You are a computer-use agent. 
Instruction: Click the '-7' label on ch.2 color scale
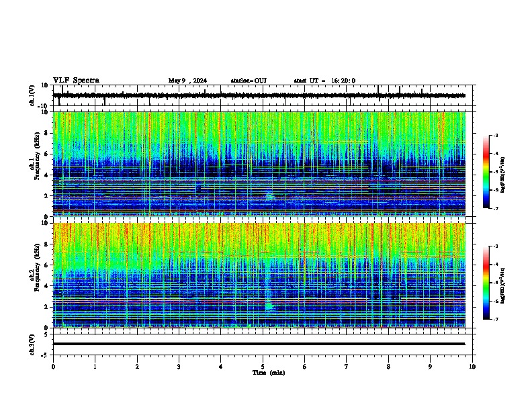tap(495, 319)
